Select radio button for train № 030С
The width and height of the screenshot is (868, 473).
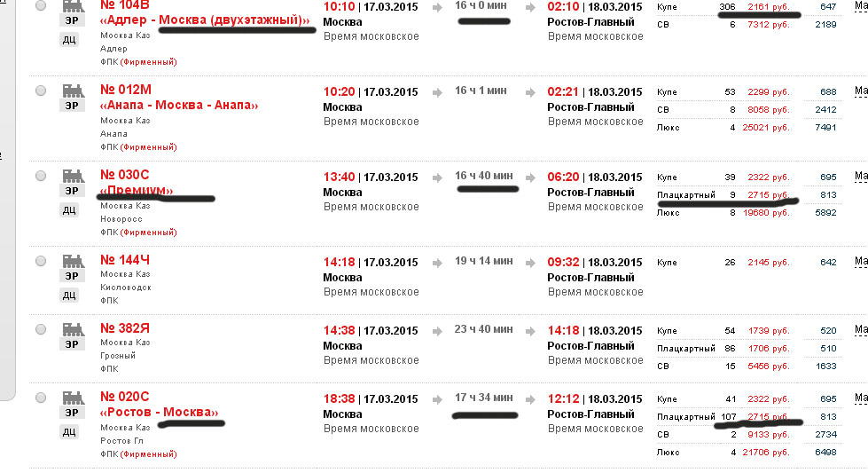tap(41, 176)
